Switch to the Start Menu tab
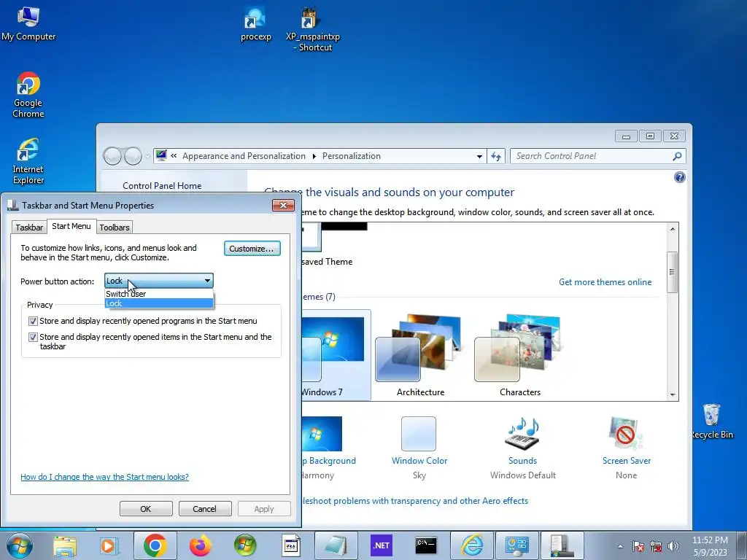Viewport: 747px width, 560px height. (71, 226)
